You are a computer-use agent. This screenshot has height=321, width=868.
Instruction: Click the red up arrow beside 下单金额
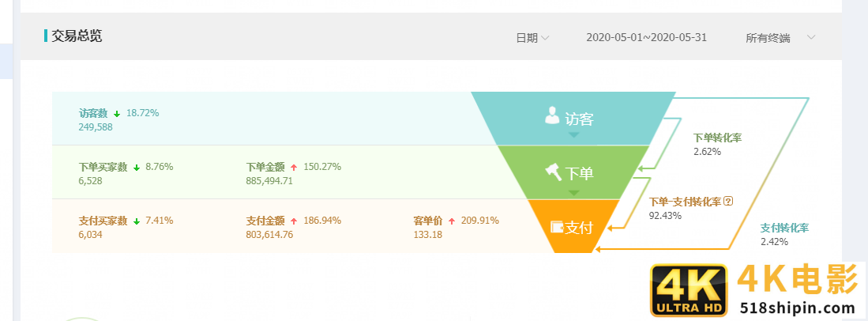click(294, 168)
